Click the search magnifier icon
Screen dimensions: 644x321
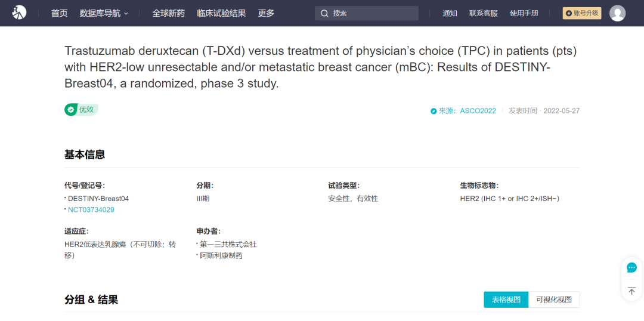(x=324, y=13)
